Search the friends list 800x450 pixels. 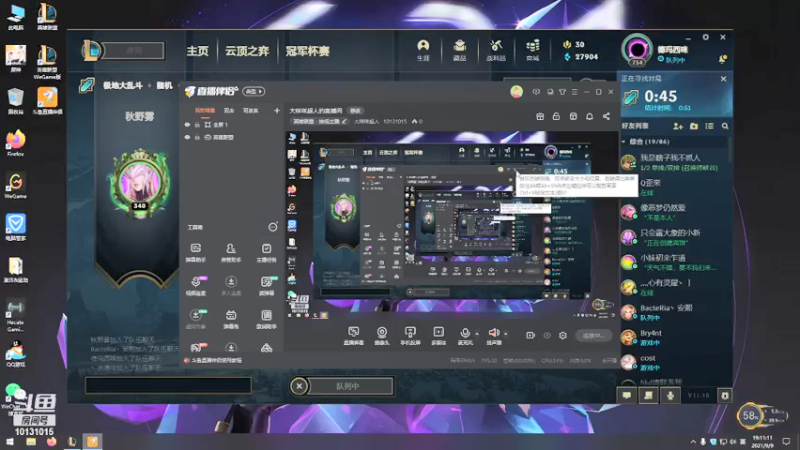click(x=725, y=126)
